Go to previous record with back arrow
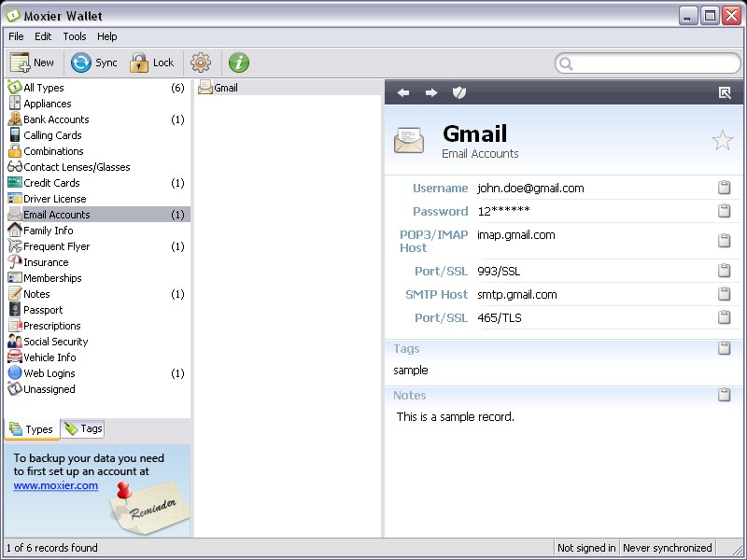747x560 pixels. (x=403, y=92)
